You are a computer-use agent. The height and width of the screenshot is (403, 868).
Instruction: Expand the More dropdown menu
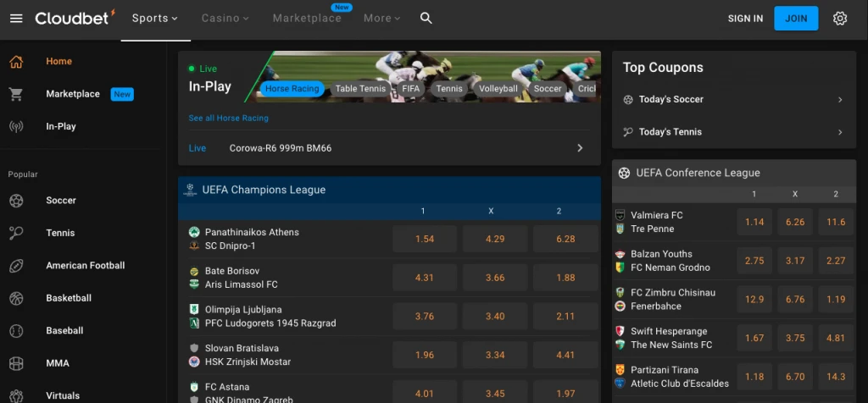(381, 19)
